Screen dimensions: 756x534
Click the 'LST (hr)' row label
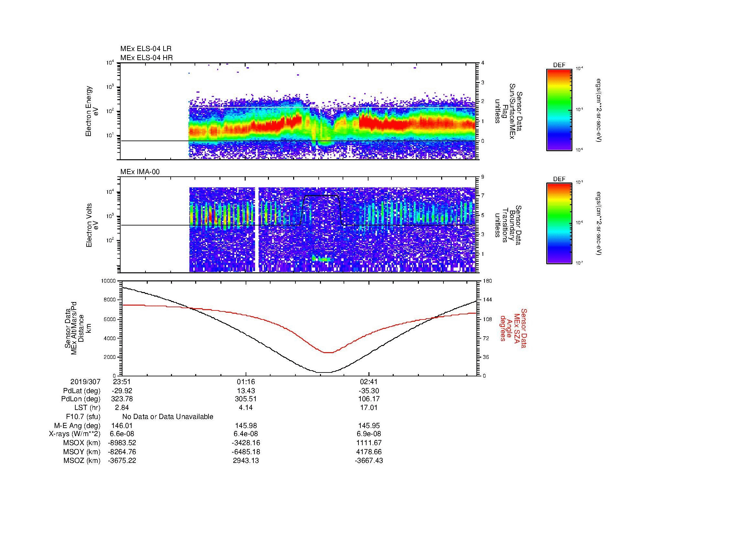click(x=87, y=408)
